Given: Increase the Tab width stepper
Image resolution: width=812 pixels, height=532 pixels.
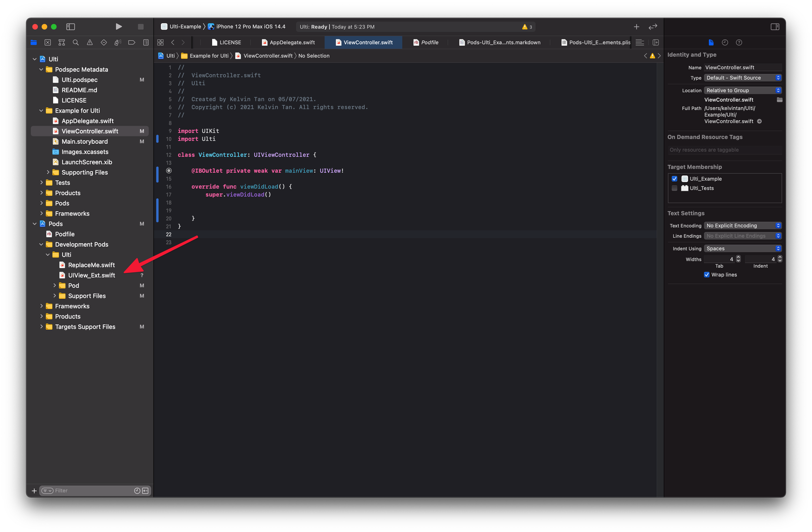Looking at the screenshot, I should pos(738,257).
